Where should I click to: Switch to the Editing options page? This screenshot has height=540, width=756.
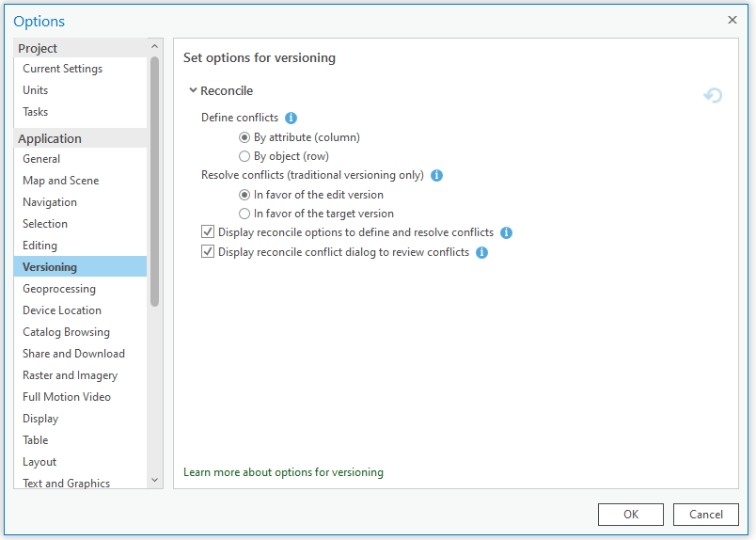tap(40, 246)
